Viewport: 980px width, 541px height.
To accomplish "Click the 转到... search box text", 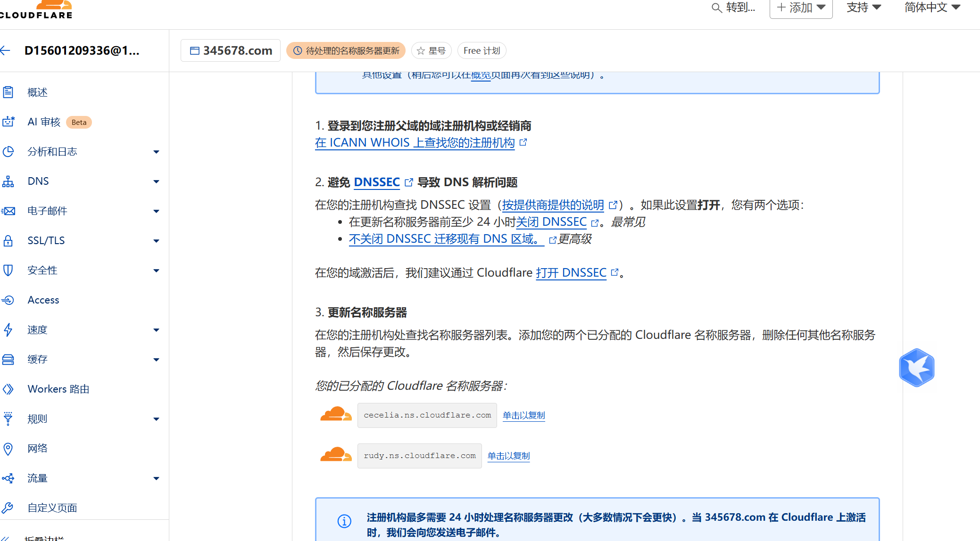I will click(740, 8).
